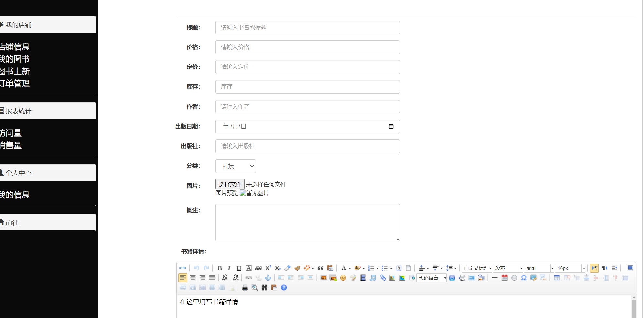Screen dimensions: 644x318
Task: Toggle HTML source view mode
Action: 183,268
